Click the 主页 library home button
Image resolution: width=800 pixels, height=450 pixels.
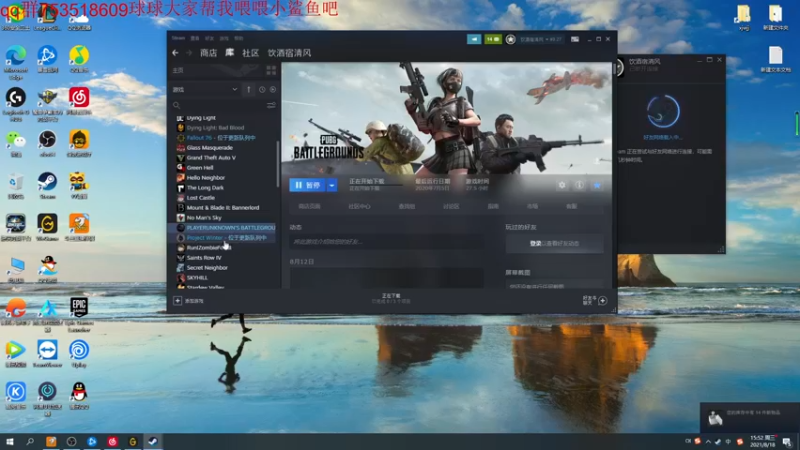[x=178, y=70]
